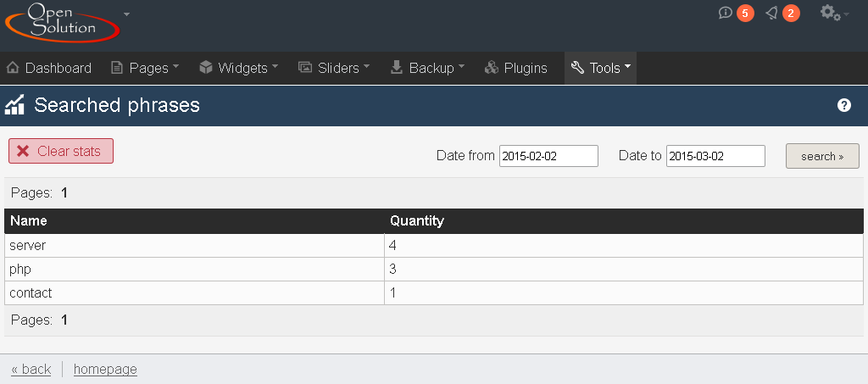This screenshot has height=384, width=868.
Task: Click the search button
Action: [x=822, y=156]
